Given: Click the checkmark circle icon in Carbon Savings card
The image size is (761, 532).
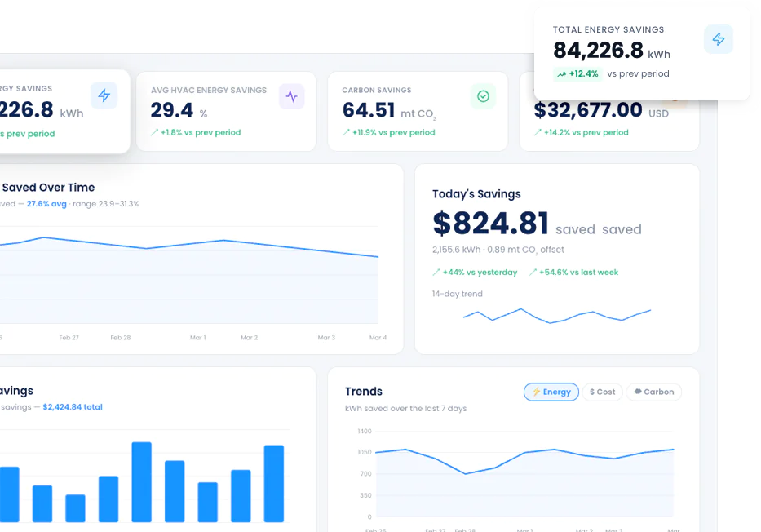Looking at the screenshot, I should pos(483,96).
